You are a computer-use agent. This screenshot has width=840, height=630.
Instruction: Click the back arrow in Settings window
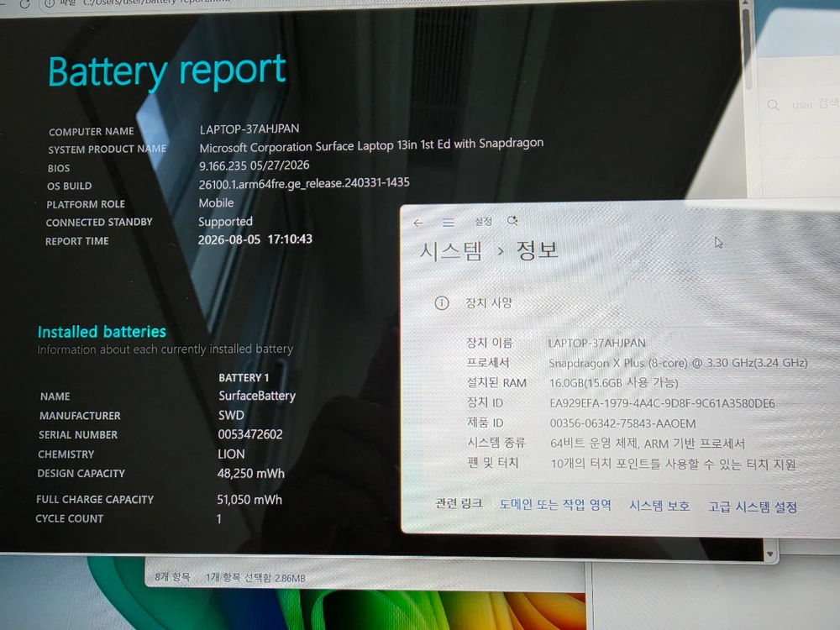[x=418, y=223]
